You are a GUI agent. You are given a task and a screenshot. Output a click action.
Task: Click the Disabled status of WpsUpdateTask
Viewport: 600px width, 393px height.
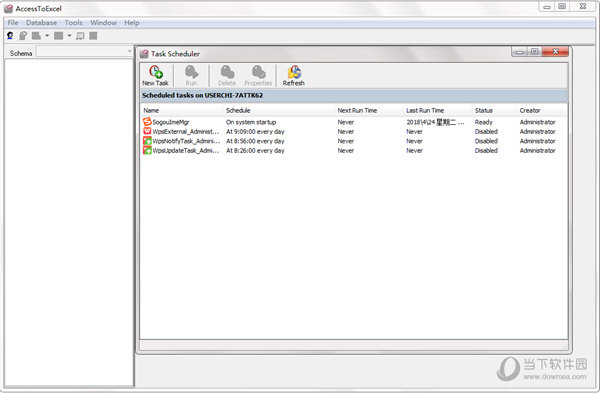click(486, 151)
